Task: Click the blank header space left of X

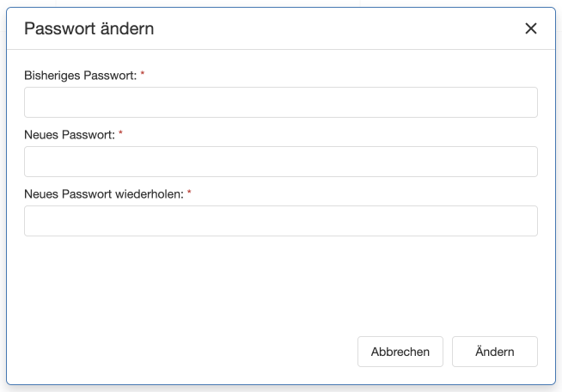Action: tap(344, 28)
